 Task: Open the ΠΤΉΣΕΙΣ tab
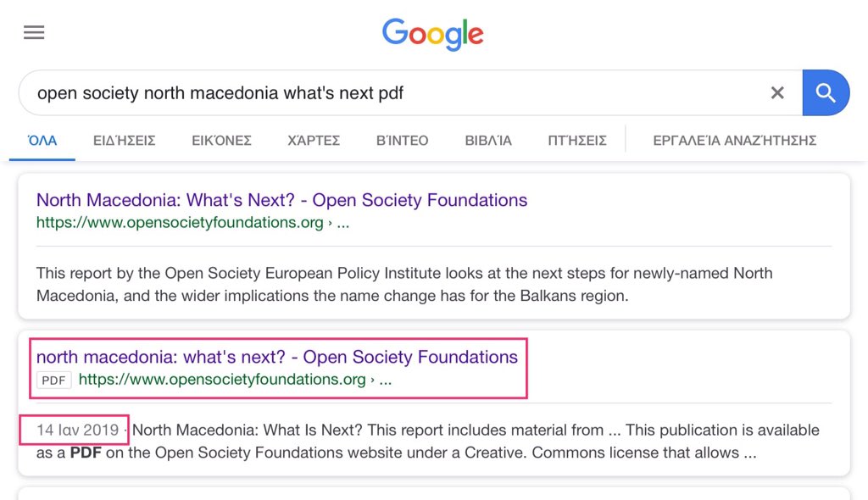click(x=577, y=141)
